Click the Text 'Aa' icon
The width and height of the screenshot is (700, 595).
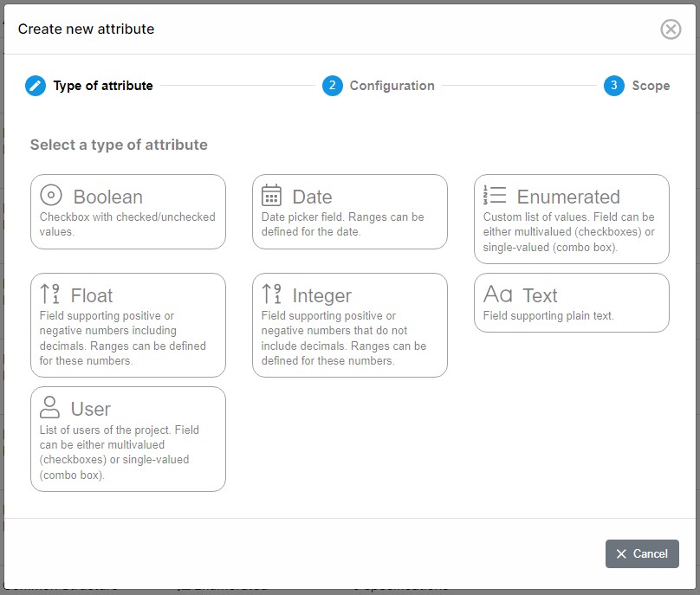(498, 294)
